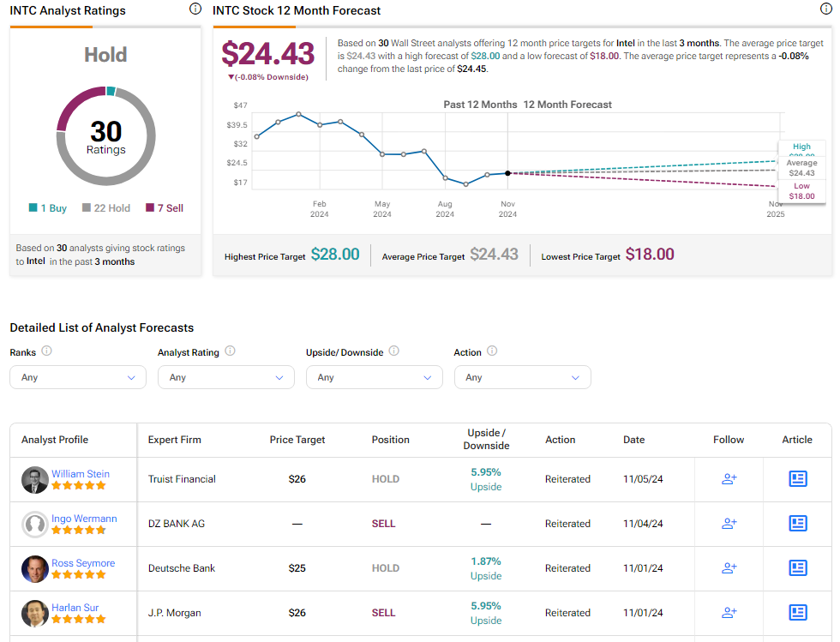The height and width of the screenshot is (642, 840).
Task: Click the INTC Analyst Ratings info icon
Action: pos(195,9)
